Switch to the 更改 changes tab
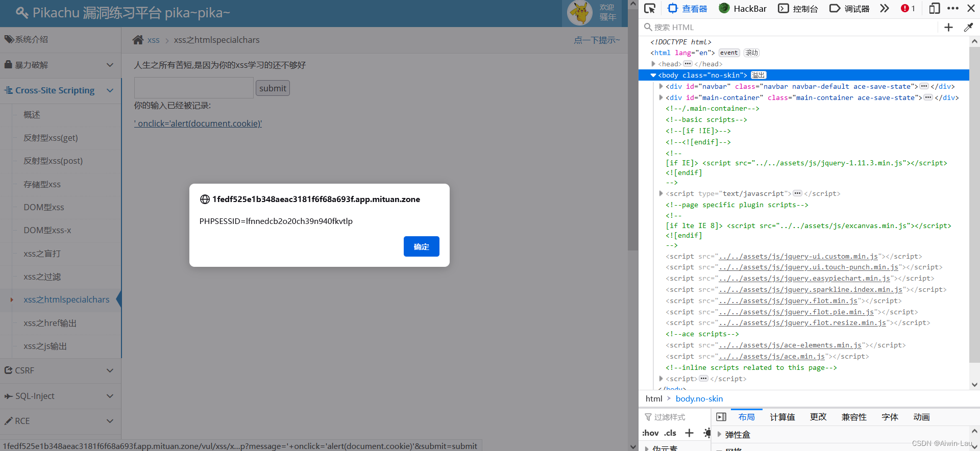980x451 pixels. pos(818,417)
